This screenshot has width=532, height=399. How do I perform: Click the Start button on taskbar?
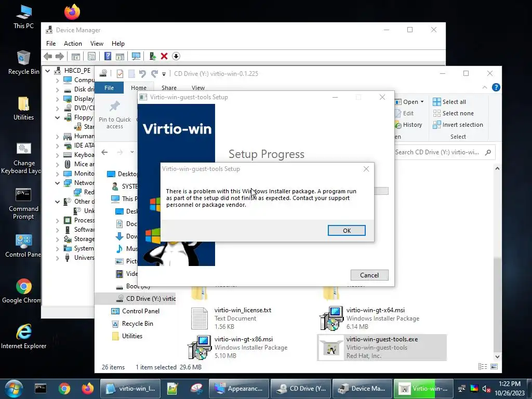[x=14, y=389]
